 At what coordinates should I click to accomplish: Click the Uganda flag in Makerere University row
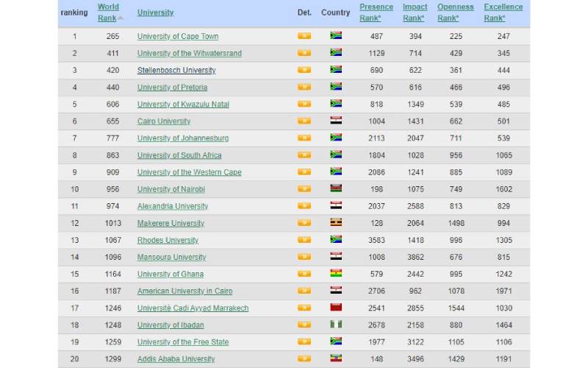(x=336, y=223)
